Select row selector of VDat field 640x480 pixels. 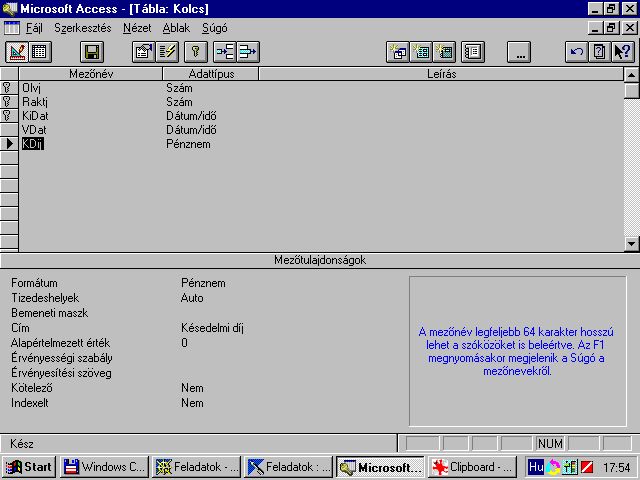[x=9, y=130]
